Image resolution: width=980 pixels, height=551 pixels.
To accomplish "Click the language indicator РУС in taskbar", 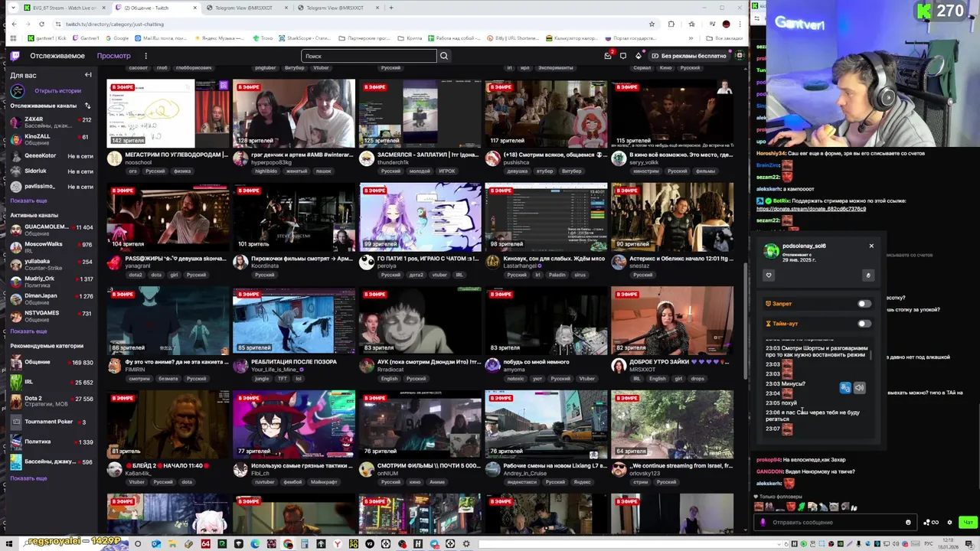I will point(930,544).
